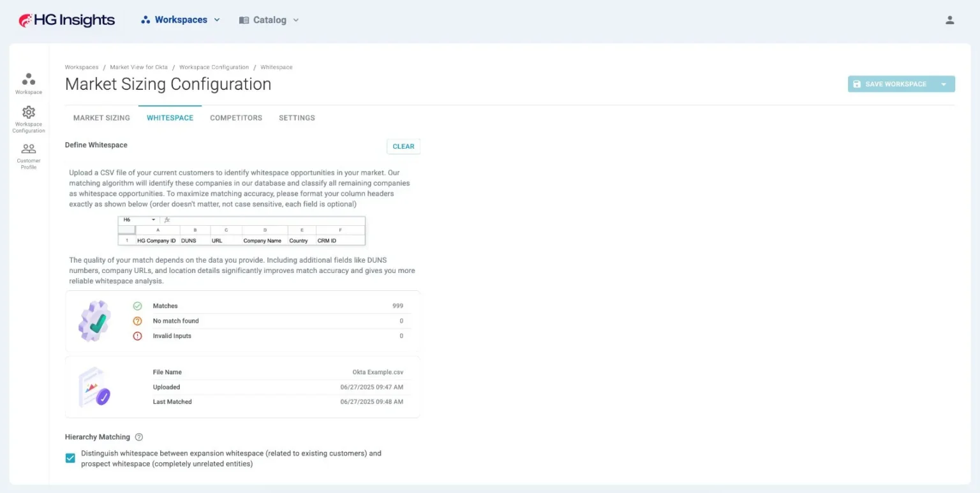
Task: Open the Save Workspace dropdown arrow
Action: point(944,84)
